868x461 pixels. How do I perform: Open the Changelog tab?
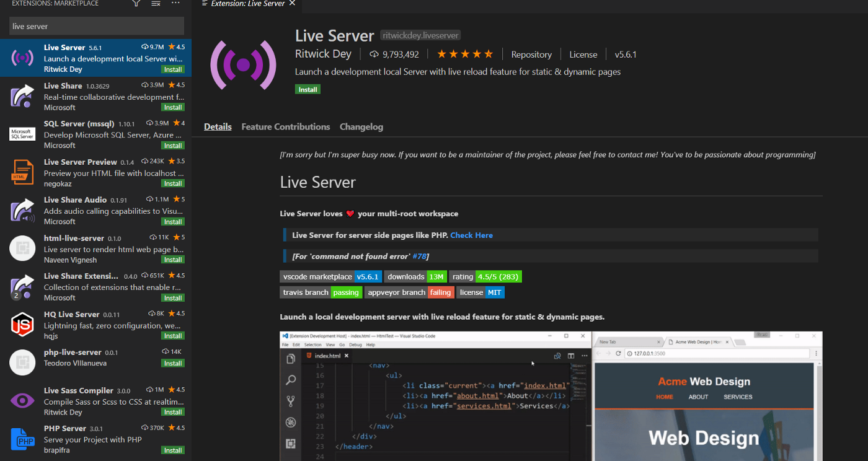click(x=361, y=126)
